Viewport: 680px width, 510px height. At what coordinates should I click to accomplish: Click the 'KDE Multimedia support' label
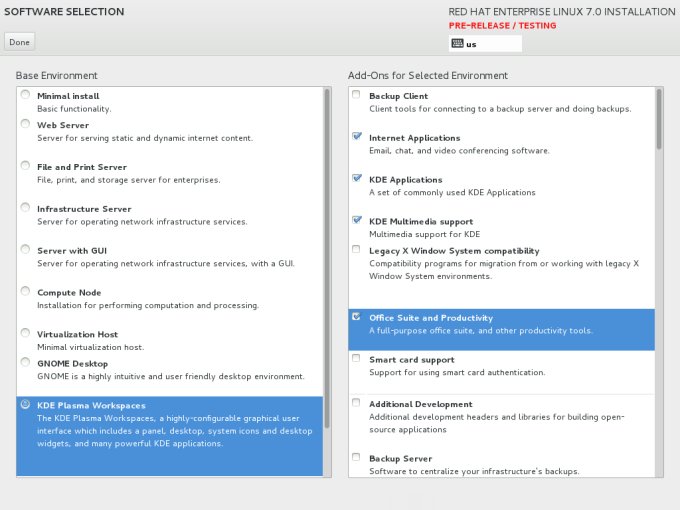[x=421, y=222]
